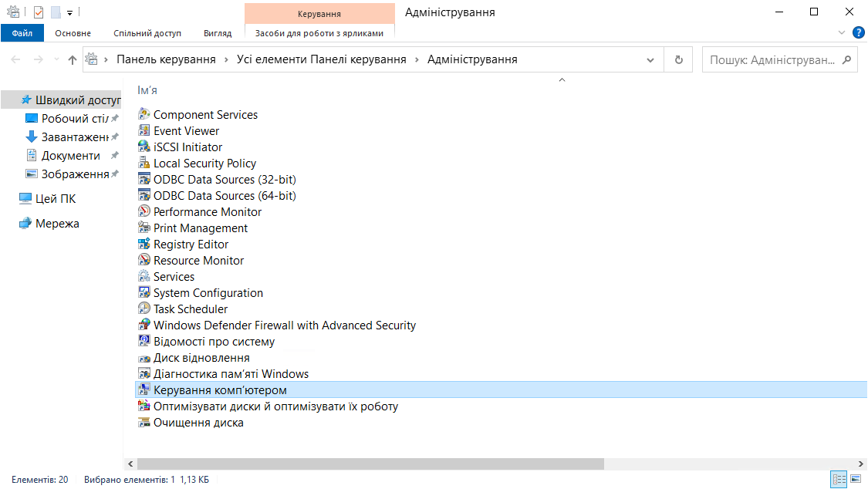
Task: Switch to large icons view in status bar
Action: point(855,480)
